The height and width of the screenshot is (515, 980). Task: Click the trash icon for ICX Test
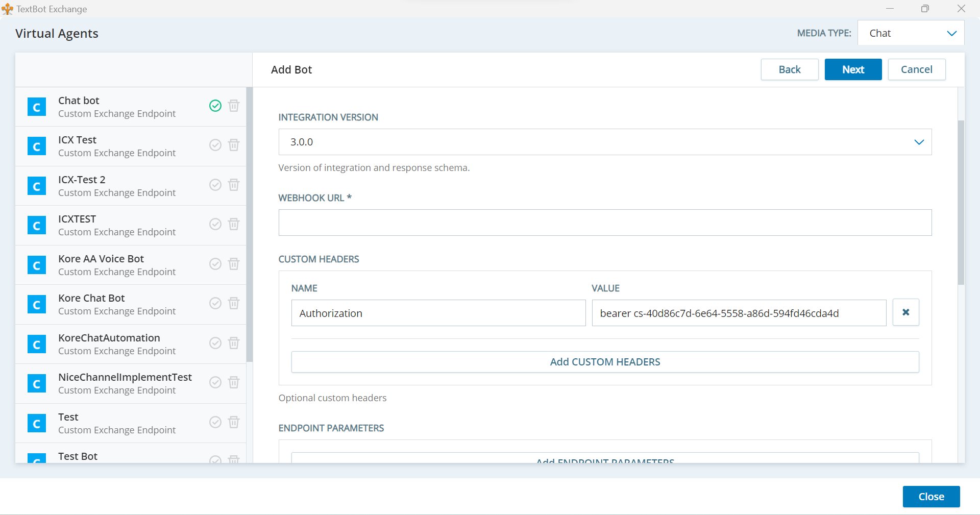[x=234, y=145]
